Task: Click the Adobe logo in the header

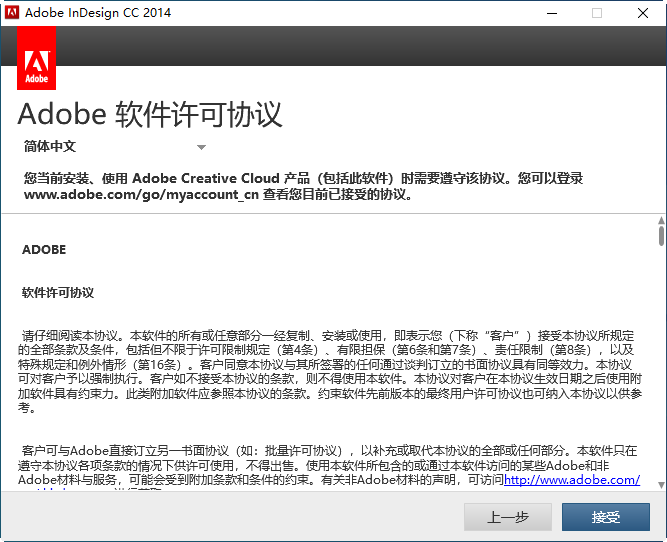Action: pyautogui.click(x=36, y=58)
